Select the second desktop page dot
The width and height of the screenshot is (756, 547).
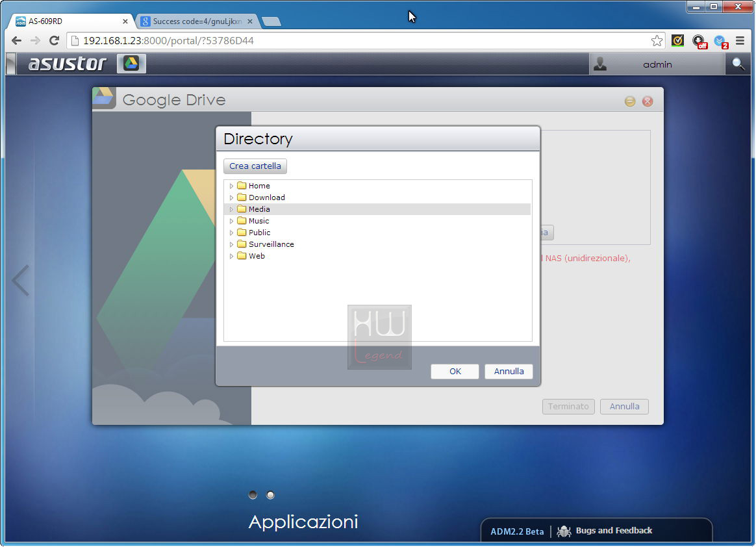270,495
